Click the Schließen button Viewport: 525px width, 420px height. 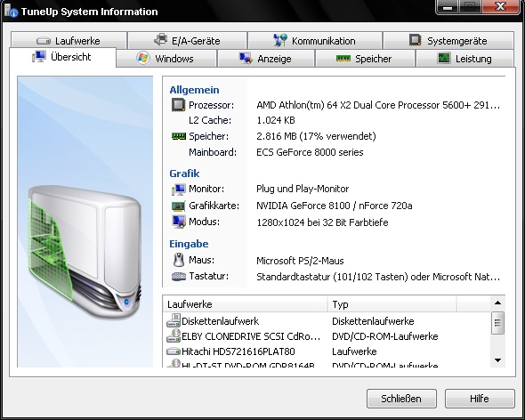pyautogui.click(x=401, y=399)
